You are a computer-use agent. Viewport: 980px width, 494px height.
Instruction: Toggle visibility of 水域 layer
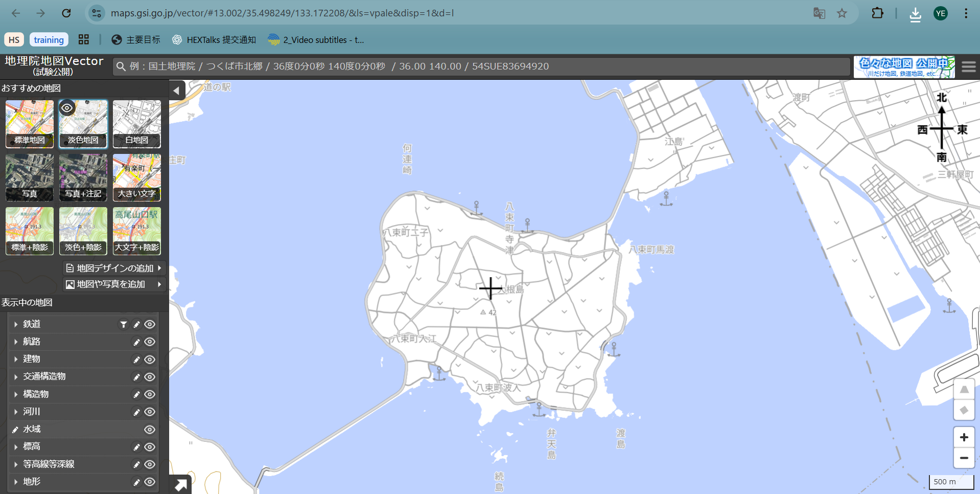click(x=150, y=430)
